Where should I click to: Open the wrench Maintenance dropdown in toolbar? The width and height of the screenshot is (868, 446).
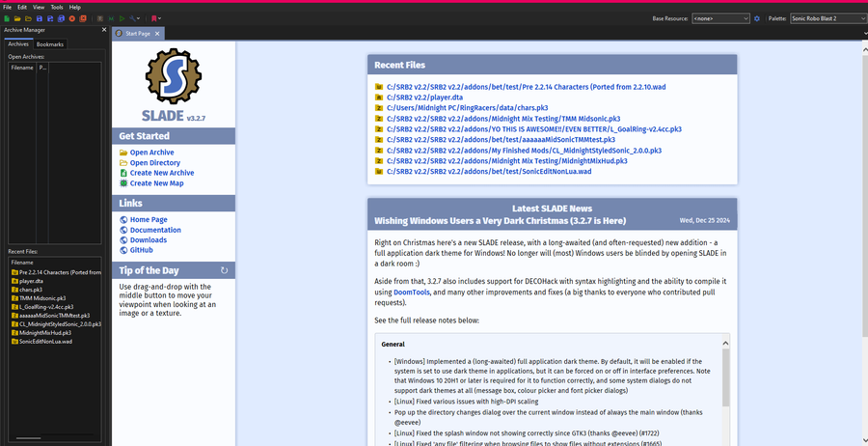134,18
